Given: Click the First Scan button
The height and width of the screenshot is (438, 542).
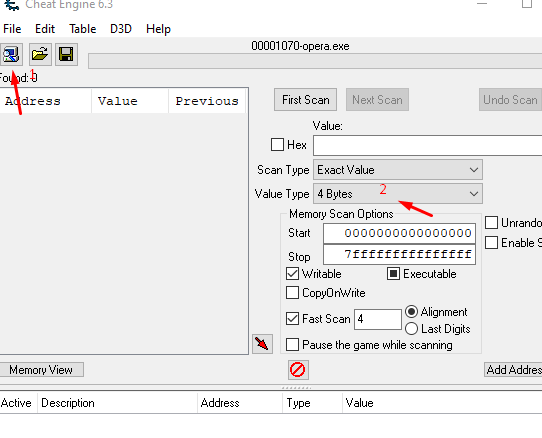Looking at the screenshot, I should (x=306, y=100).
